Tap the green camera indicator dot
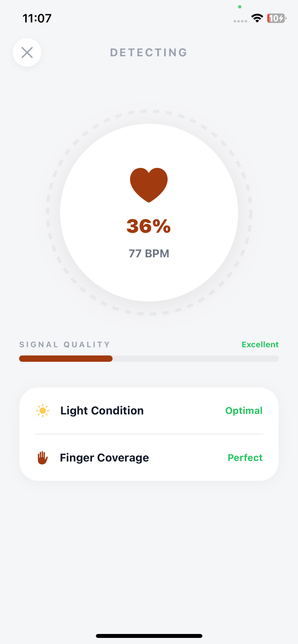The height and width of the screenshot is (644, 298). coord(240,7)
